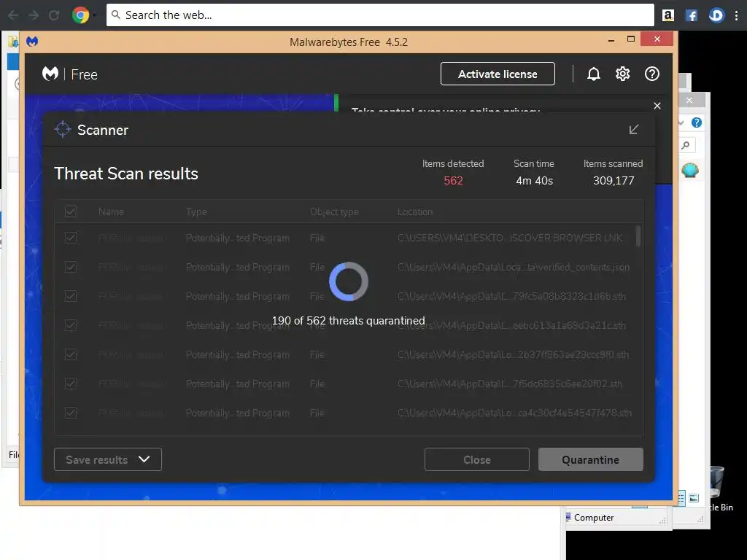Screen dimensions: 747x560
Task: Click the search magnifier in the background window
Action: click(686, 145)
